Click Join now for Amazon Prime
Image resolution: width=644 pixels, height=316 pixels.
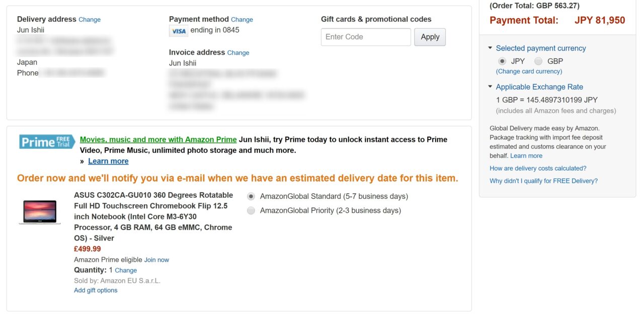(156, 260)
